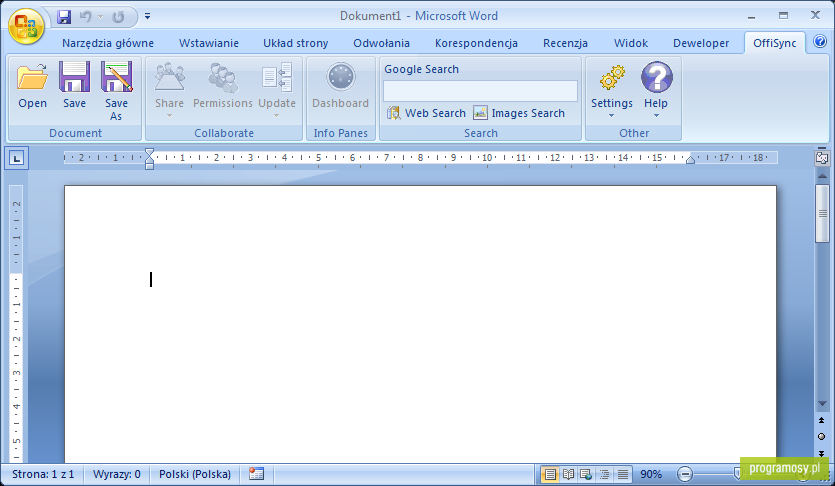
Task: Click Strona: 1 z 1 in status bar
Action: (x=43, y=474)
